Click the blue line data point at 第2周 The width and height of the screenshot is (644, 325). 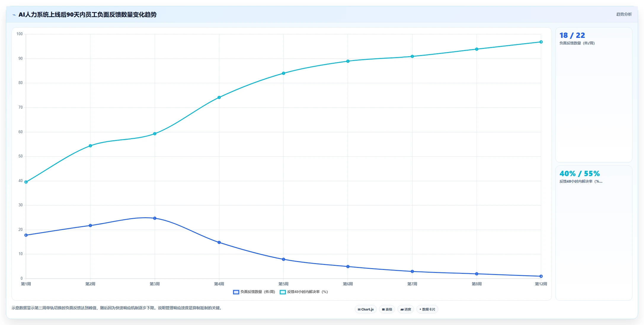pos(90,226)
